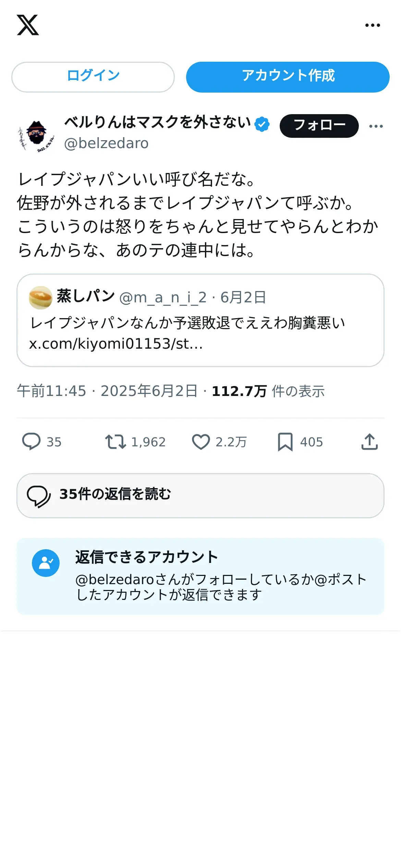Click the post timestamp 午前11:45
The image size is (401, 868).
tap(51, 391)
